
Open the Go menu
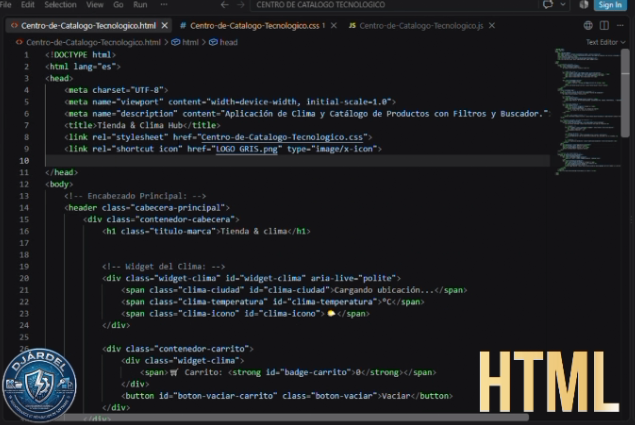tap(118, 4)
